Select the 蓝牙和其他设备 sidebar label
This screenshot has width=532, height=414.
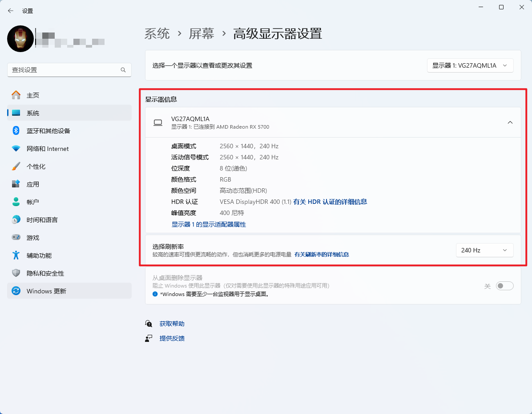point(48,131)
